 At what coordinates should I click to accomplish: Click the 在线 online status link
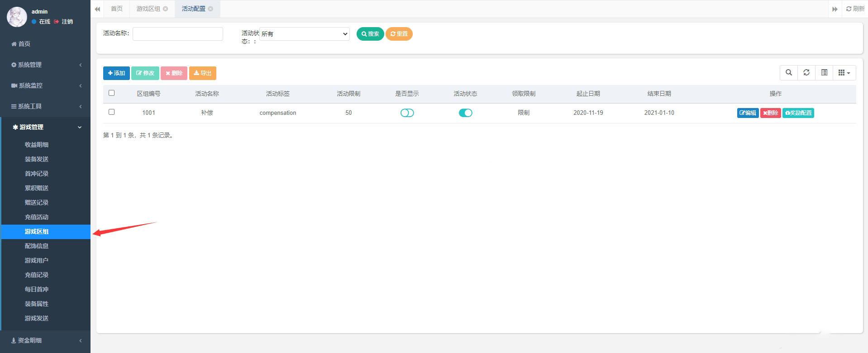(x=41, y=22)
